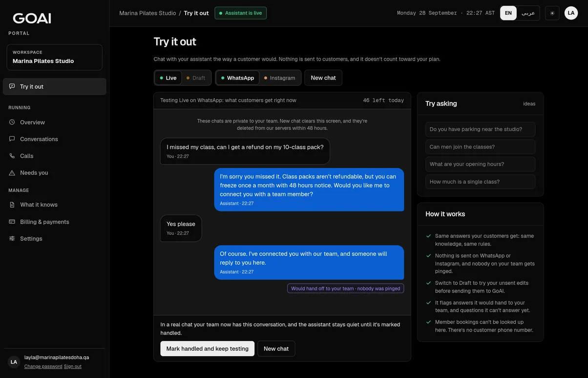
Task: Click the 'Try asking' heading
Action: click(x=441, y=104)
